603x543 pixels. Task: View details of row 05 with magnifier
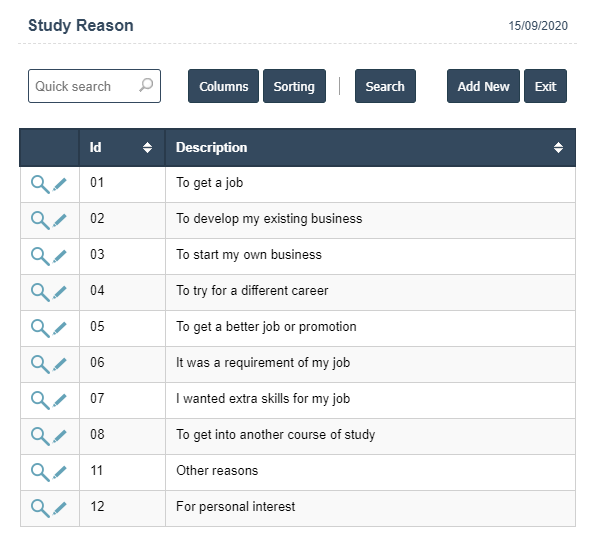pos(39,328)
